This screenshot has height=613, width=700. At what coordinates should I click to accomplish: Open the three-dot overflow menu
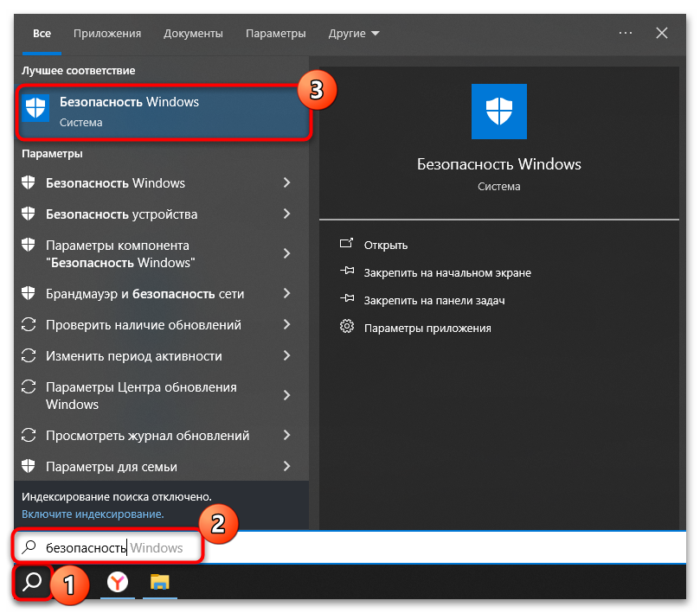625,33
